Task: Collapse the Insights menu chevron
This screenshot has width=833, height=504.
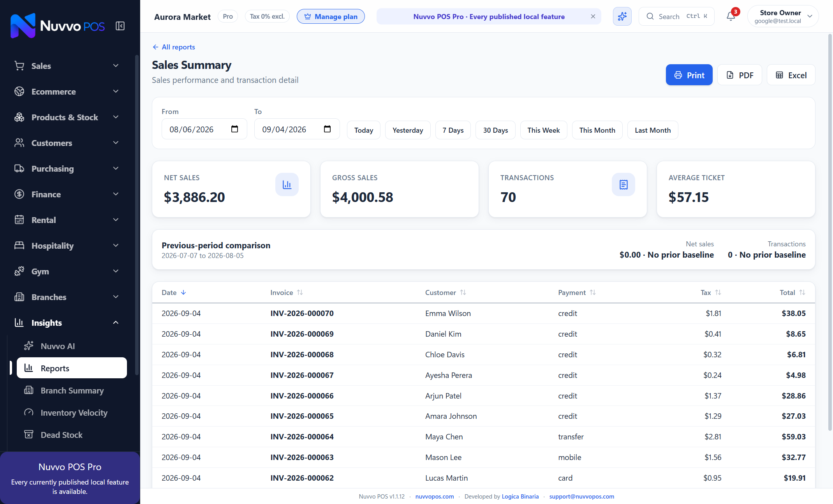Action: (x=116, y=323)
